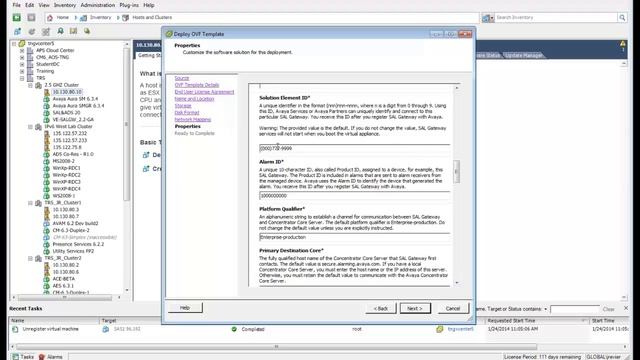Click the first icon in the inventory toolbar
Screen dimensions: 640x360
point(18,31)
